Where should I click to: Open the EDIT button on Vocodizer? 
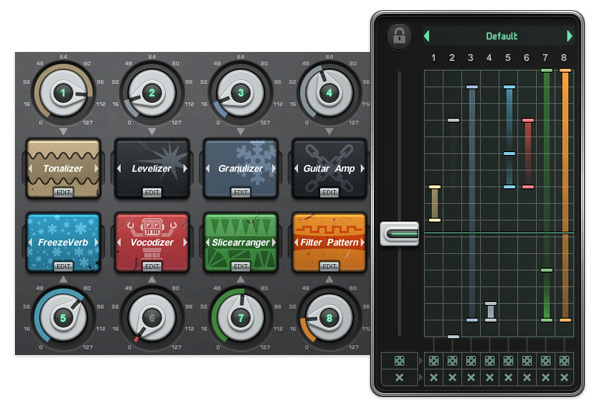152,266
